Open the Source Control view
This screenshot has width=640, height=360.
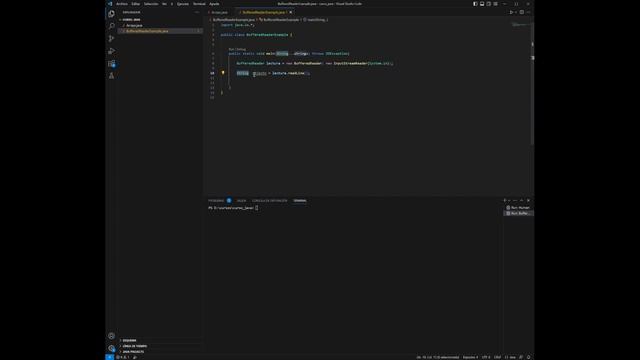pyautogui.click(x=111, y=38)
